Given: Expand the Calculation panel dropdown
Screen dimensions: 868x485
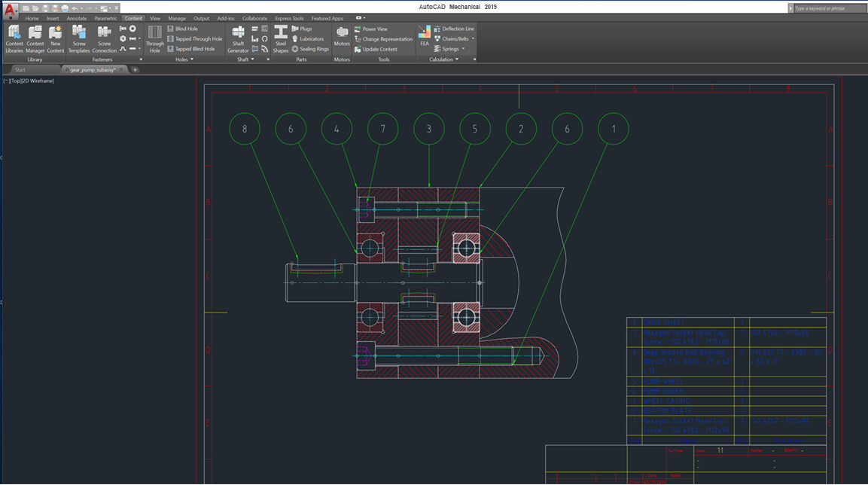Looking at the screenshot, I should coord(457,59).
